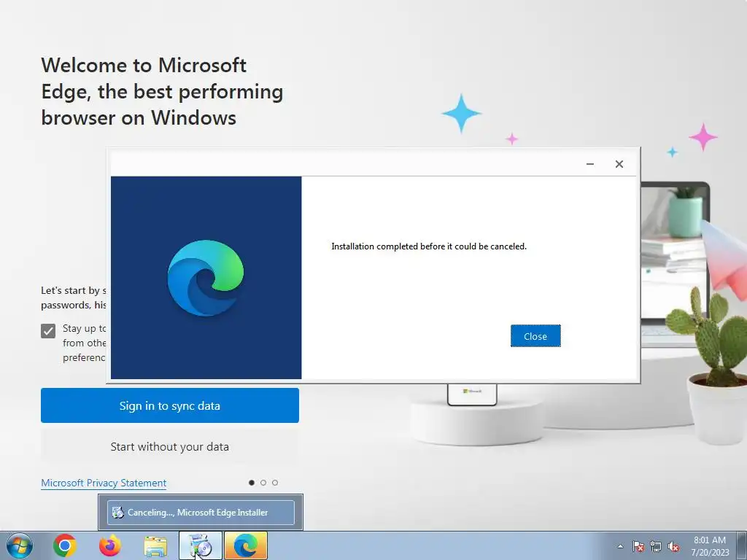Click the Welcome to Microsoft Edge heading
747x560 pixels.
(x=162, y=91)
